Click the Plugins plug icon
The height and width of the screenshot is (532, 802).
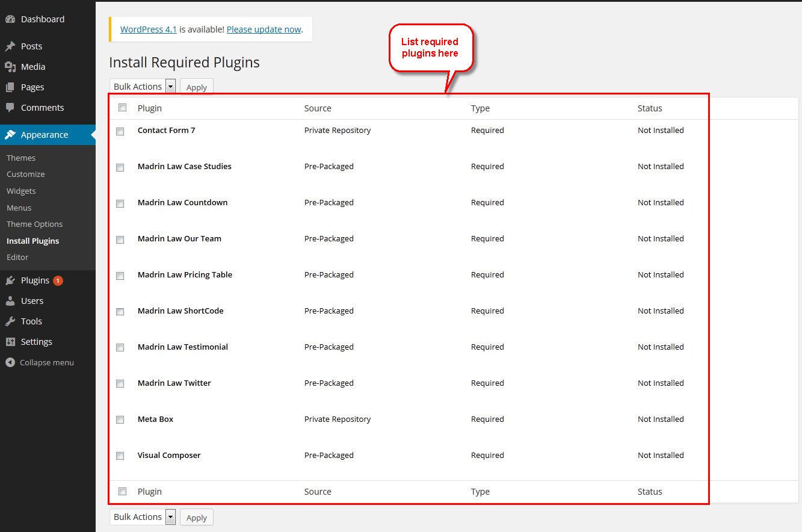(x=10, y=280)
